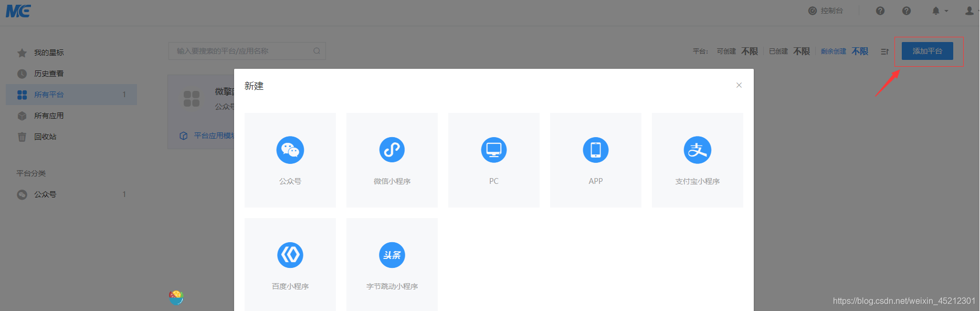Click the 剩余创建 link
Image resolution: width=980 pixels, height=311 pixels.
tap(834, 51)
